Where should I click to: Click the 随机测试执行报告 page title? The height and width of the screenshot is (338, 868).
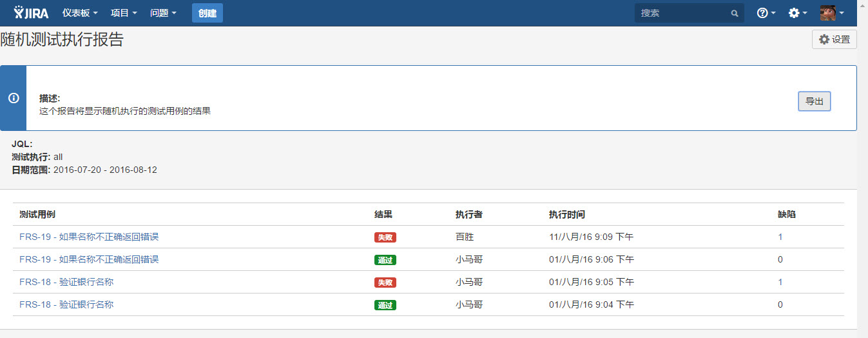[62, 39]
